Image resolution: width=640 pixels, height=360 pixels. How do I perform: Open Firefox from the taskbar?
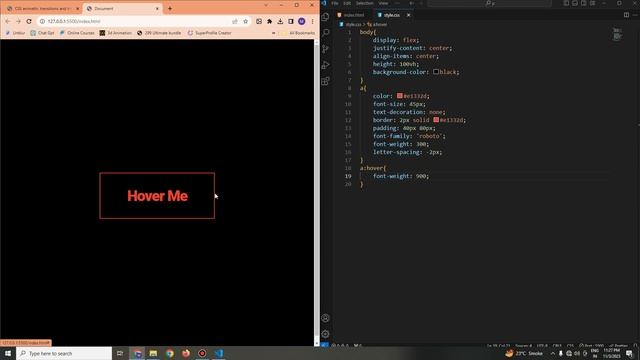pyautogui.click(x=186, y=353)
